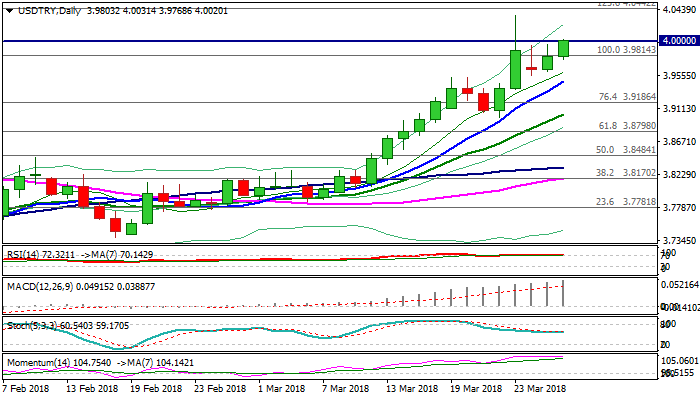This screenshot has width=700, height=400.
Task: Click the 1 Mar 2018 date label
Action: [x=282, y=389]
